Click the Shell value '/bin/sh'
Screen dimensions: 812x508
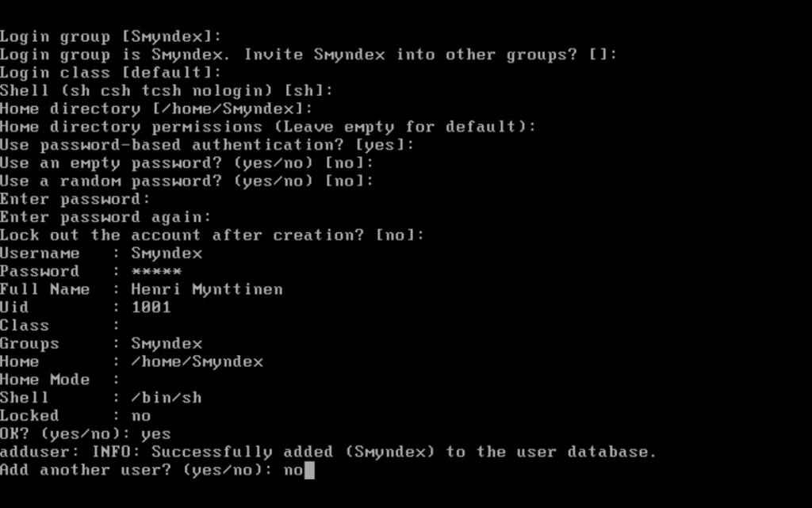click(167, 398)
